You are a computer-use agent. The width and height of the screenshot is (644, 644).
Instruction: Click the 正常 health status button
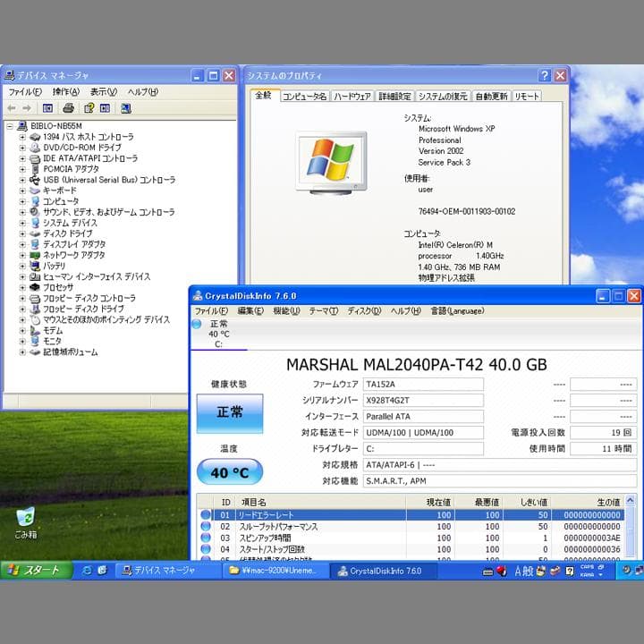coord(230,412)
